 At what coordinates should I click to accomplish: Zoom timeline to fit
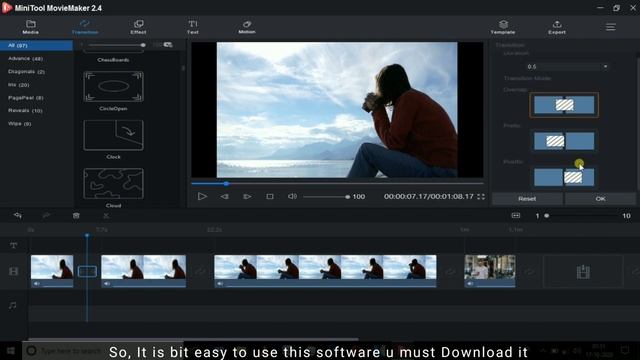coord(516,216)
